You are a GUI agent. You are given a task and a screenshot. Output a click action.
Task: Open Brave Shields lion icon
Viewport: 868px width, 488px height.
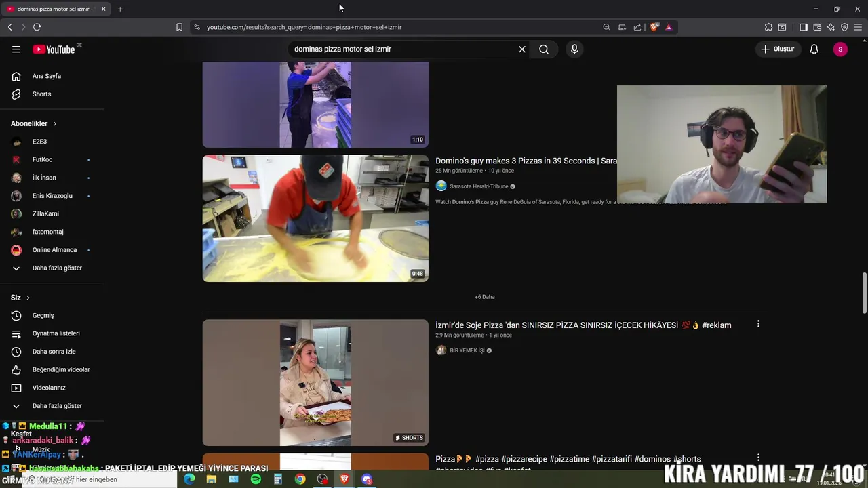[x=654, y=27]
